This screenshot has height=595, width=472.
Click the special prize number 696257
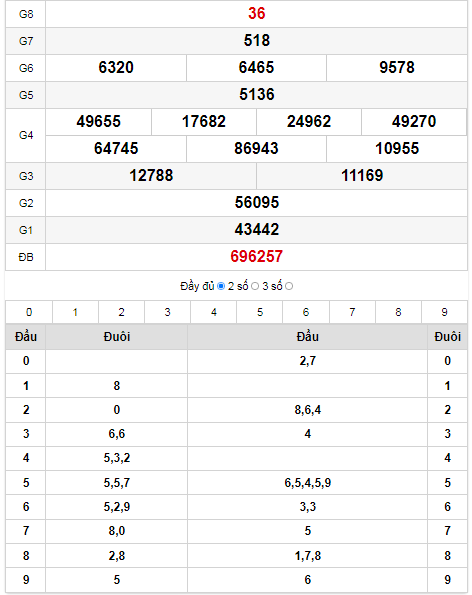tap(256, 257)
